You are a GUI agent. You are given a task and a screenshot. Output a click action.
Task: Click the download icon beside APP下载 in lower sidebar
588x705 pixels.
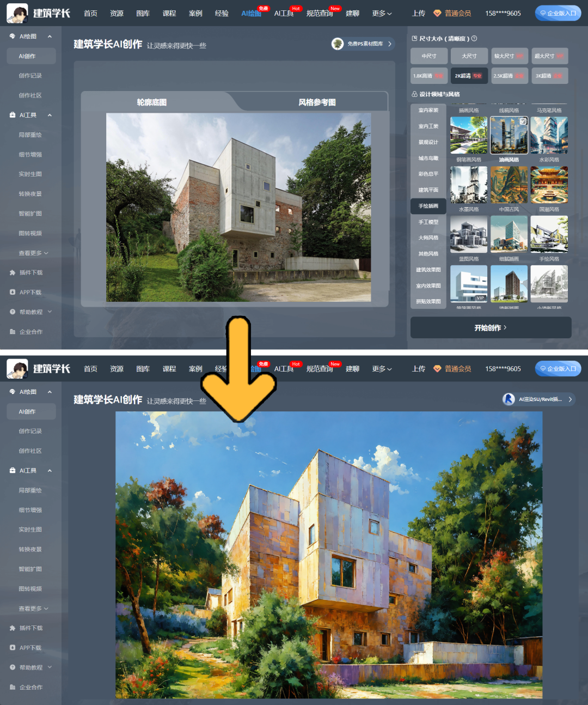(x=13, y=648)
